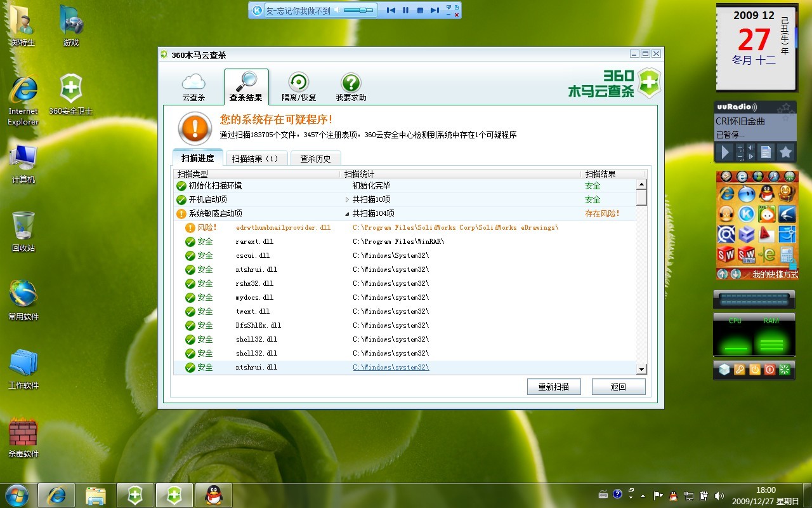The width and height of the screenshot is (812, 508).
Task: Select the rarext.dll row
Action: click(x=405, y=241)
